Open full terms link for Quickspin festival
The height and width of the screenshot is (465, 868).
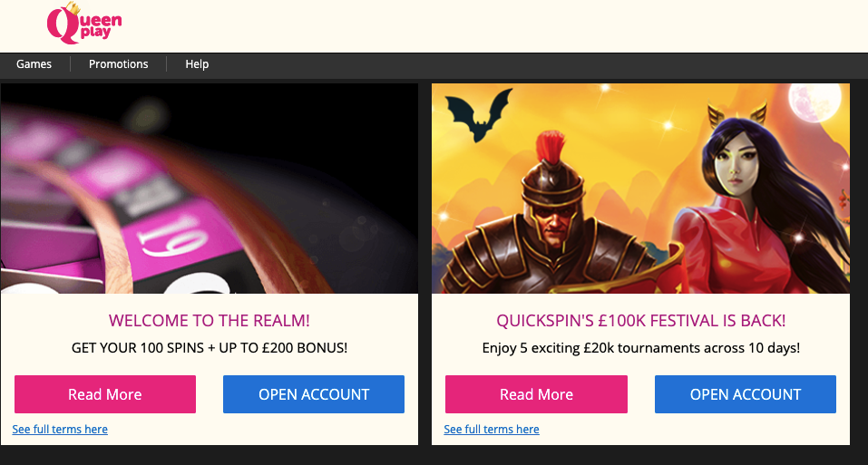(x=492, y=430)
